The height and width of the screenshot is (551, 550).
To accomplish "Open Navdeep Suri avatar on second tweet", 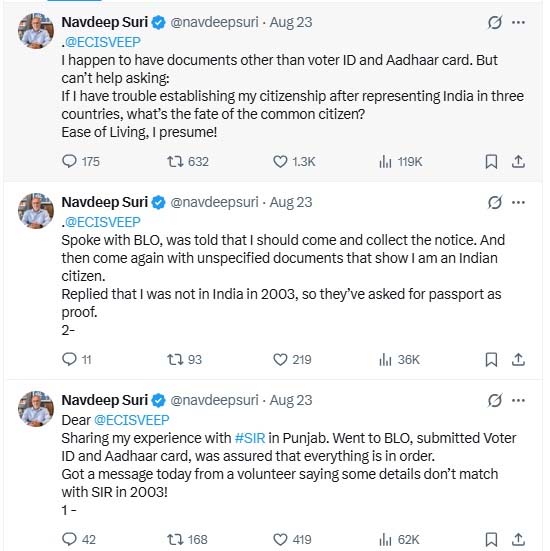I will (36, 211).
